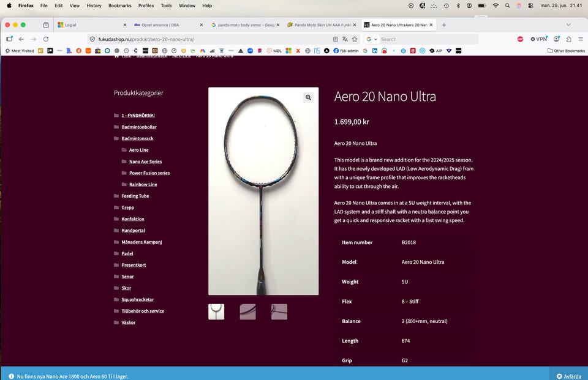Open the search engine selector dropdown
Viewport: 588px width, 380px height.
(372, 39)
